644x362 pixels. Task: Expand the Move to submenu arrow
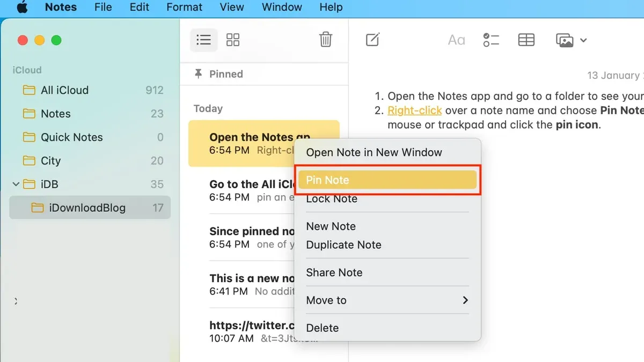[x=465, y=300]
